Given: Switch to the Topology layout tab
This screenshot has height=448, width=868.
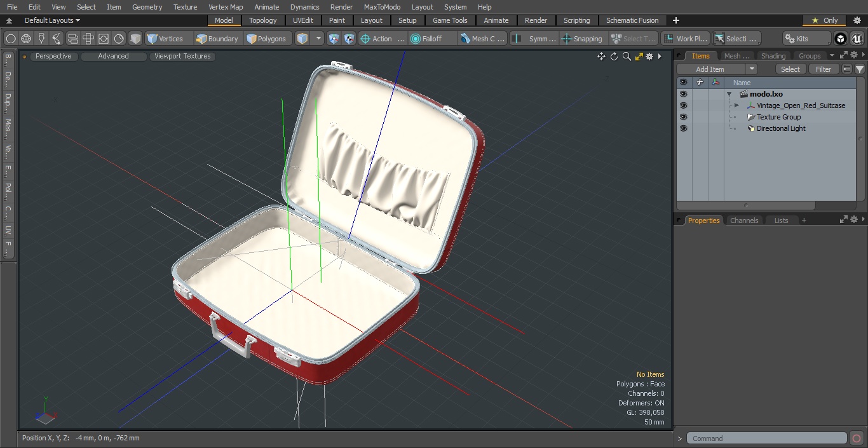Looking at the screenshot, I should (x=263, y=20).
